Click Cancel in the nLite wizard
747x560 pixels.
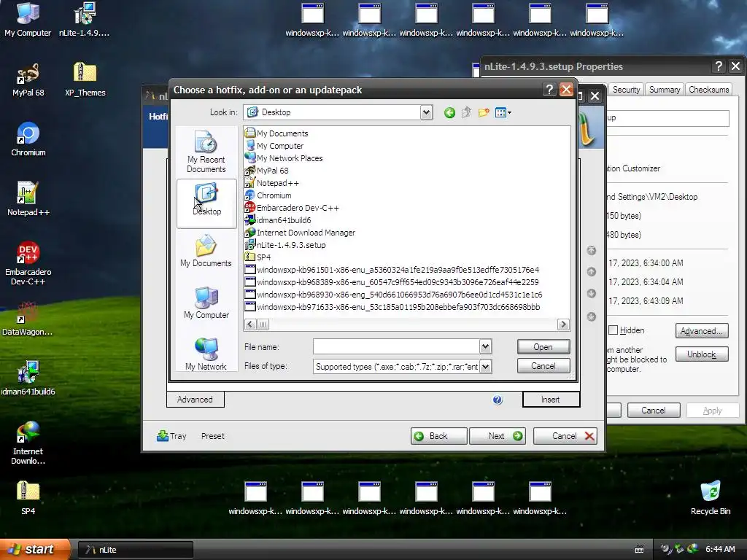click(565, 436)
